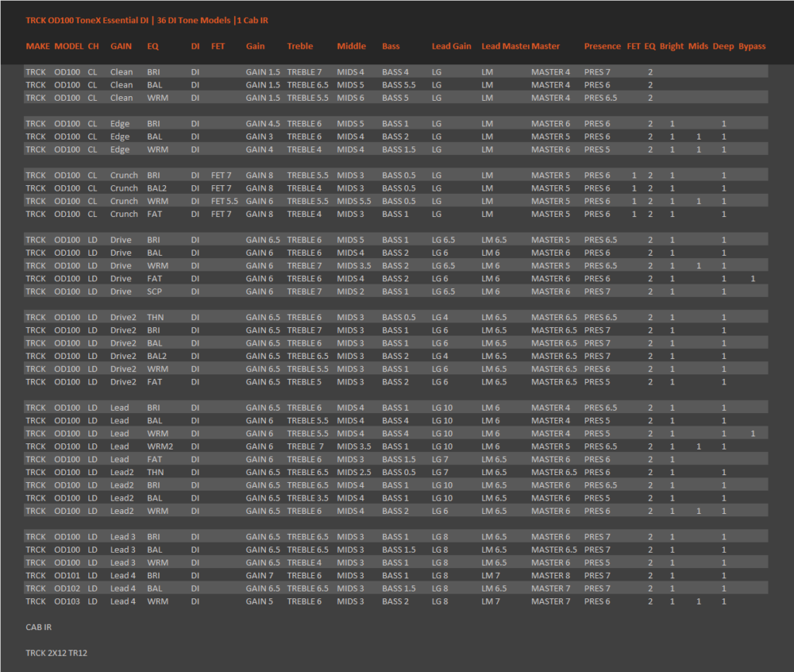Select the Presence column header
794x672 pixels.
click(602, 46)
